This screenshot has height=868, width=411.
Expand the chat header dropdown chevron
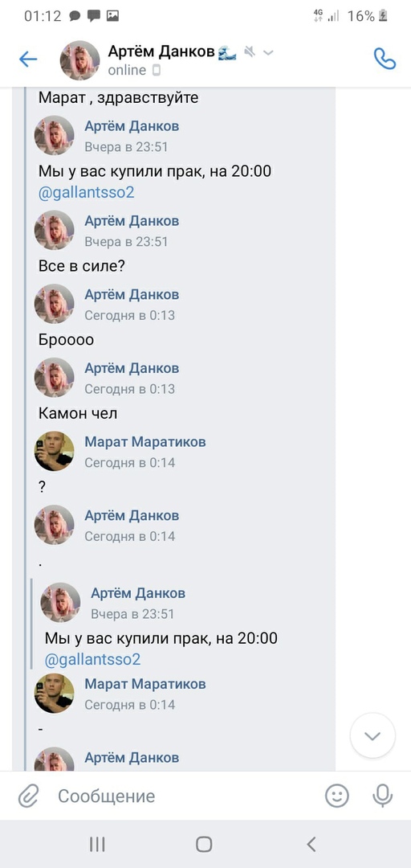pyautogui.click(x=268, y=52)
